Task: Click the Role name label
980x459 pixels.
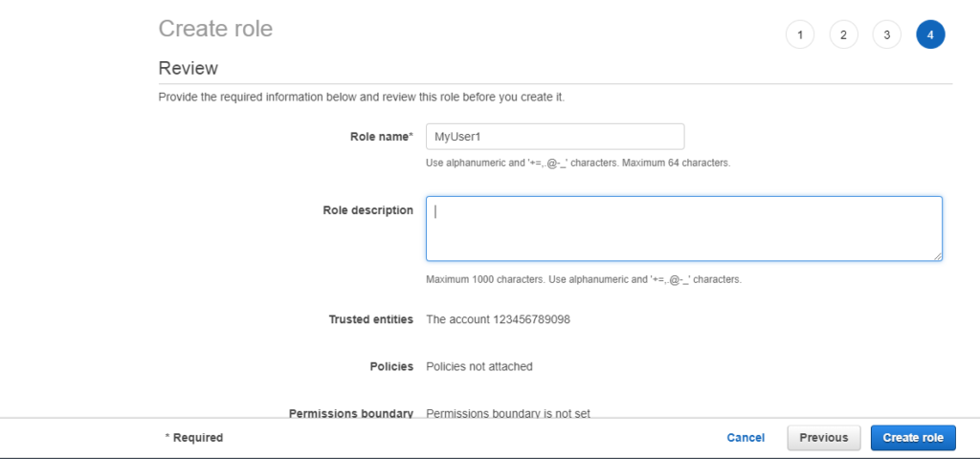Action: point(381,136)
